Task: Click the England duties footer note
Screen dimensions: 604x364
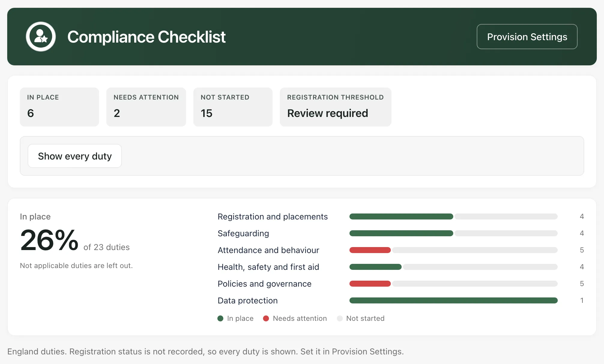Action: point(206,351)
